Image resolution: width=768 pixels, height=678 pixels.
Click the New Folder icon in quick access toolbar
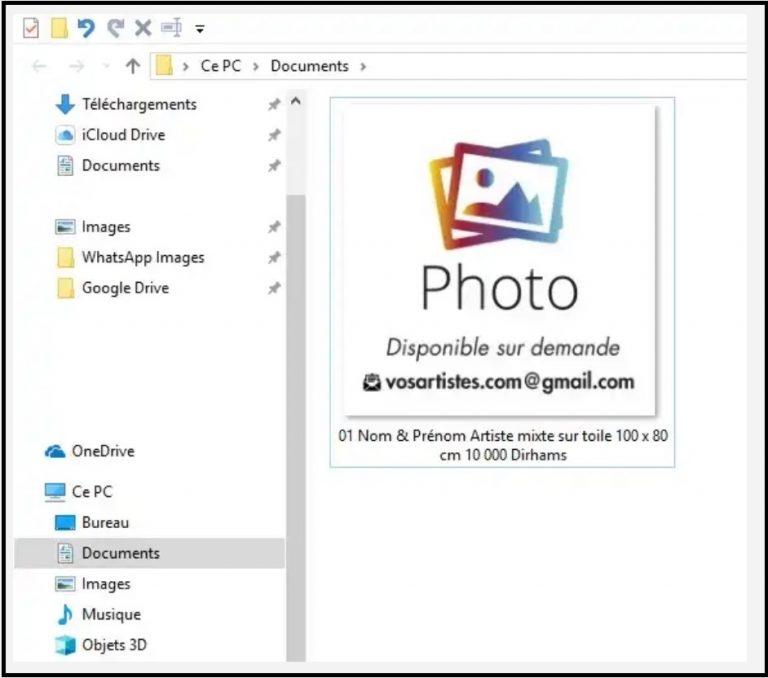point(59,28)
